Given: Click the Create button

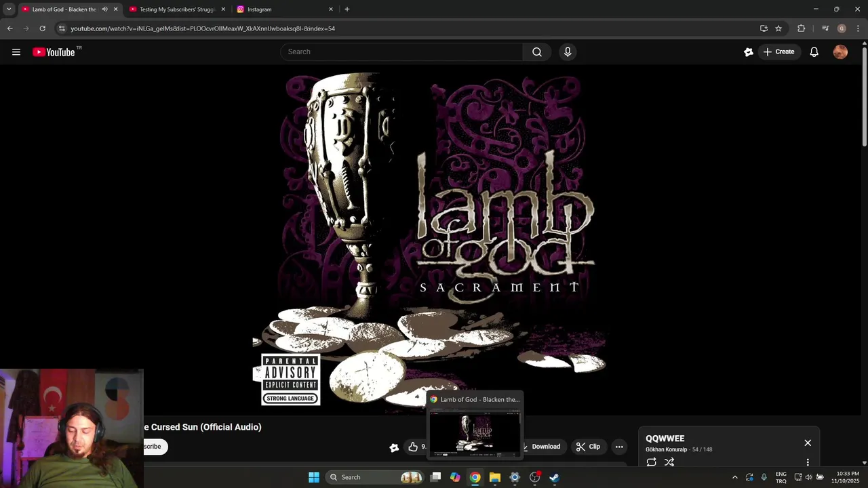Looking at the screenshot, I should pyautogui.click(x=778, y=52).
